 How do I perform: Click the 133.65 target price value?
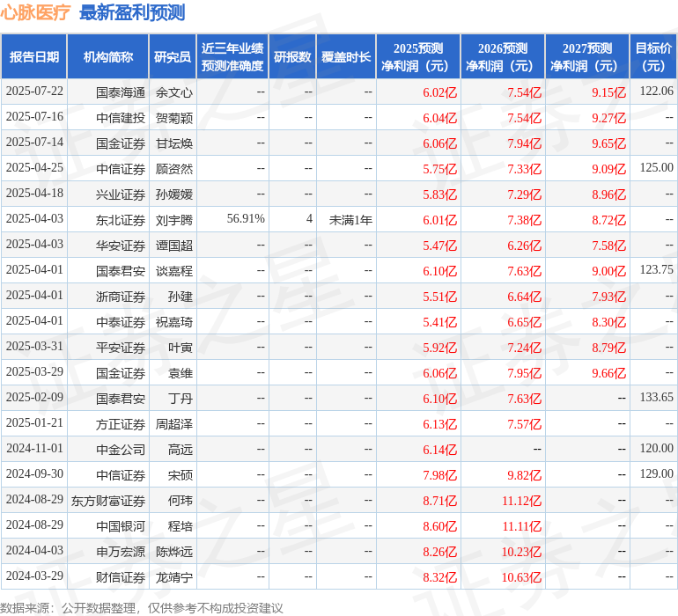point(656,398)
